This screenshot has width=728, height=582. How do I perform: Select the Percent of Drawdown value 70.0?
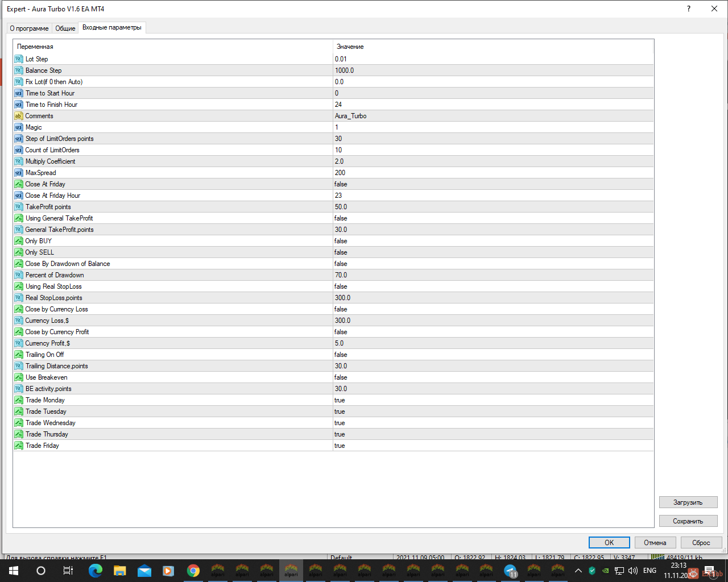[341, 275]
